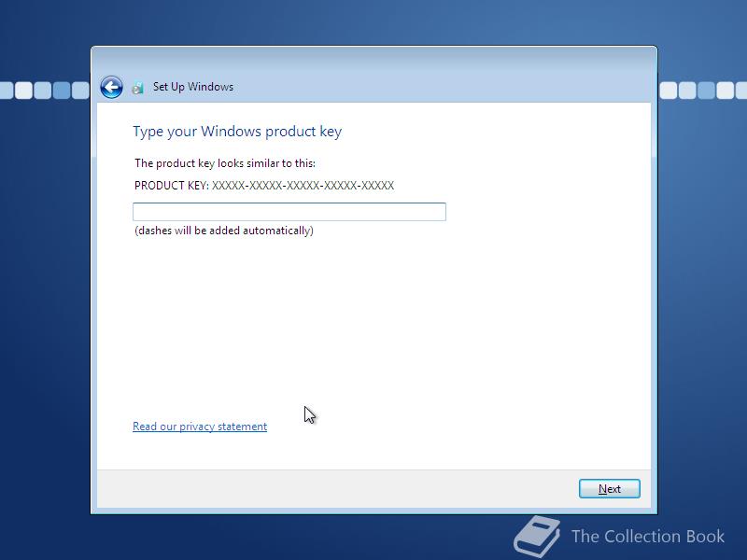
Task: Click The product key looks similar text
Action: [x=225, y=163]
